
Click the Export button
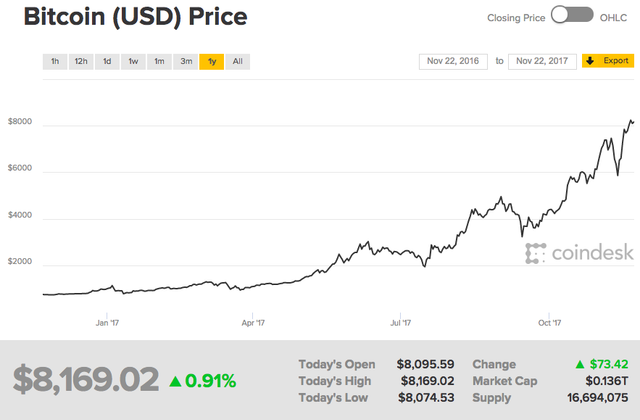[608, 61]
